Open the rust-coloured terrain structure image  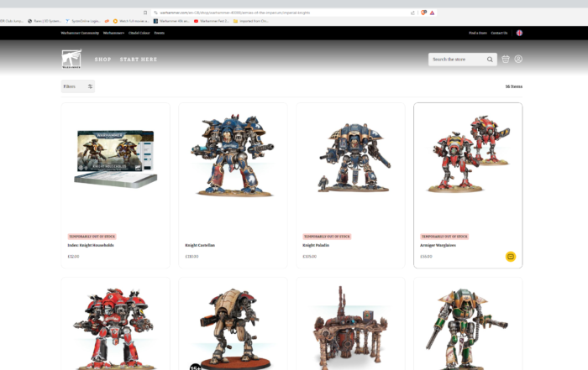[350, 328]
